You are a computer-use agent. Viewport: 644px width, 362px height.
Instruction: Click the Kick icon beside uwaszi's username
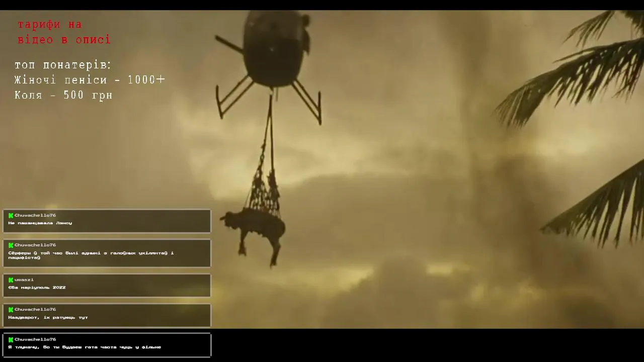coord(11,280)
